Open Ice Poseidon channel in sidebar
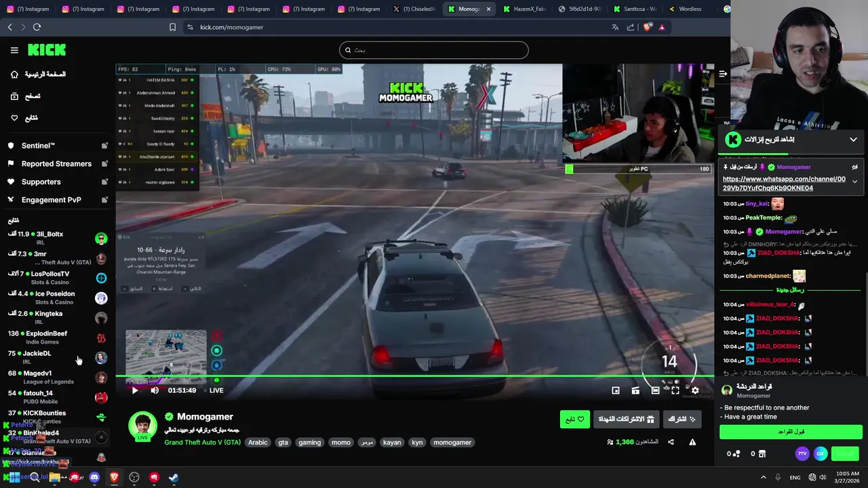 (57, 298)
